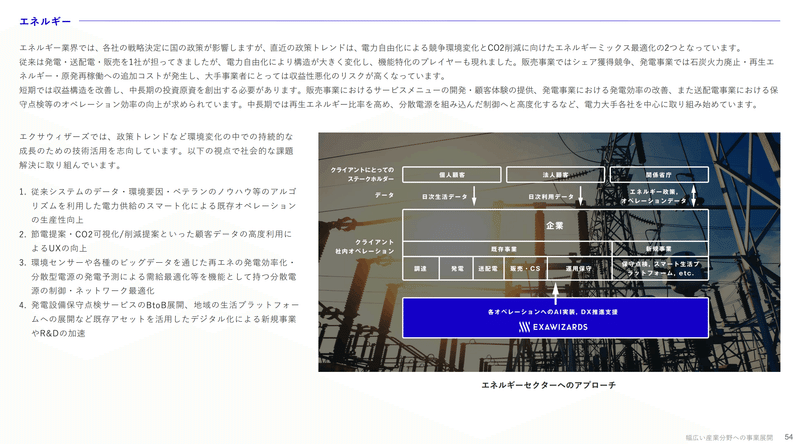Select the エネルギー政策, オペレーションデータ label

click(654, 196)
